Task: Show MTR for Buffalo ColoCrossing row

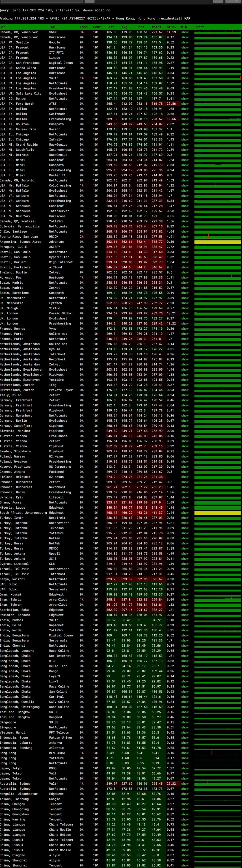Action: (185, 186)
